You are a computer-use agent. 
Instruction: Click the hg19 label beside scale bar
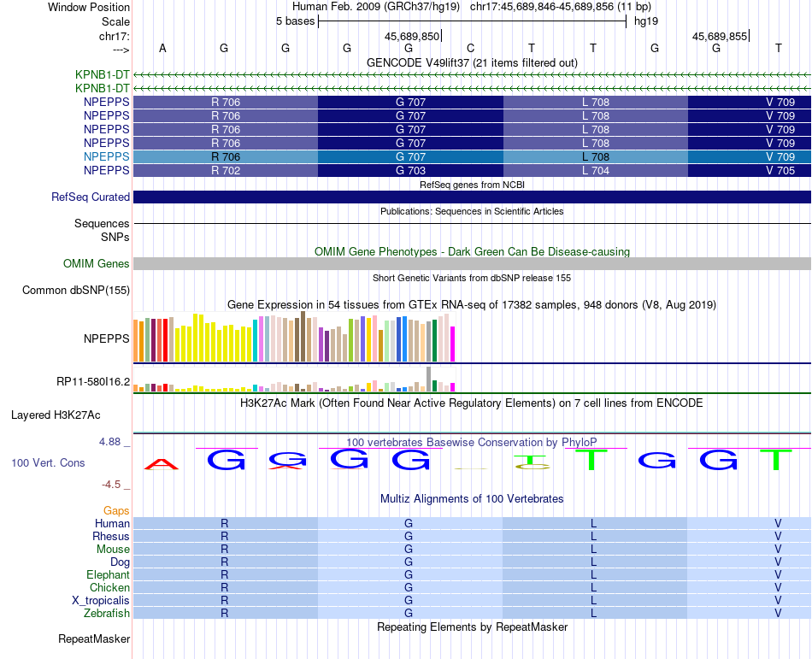tap(646, 21)
